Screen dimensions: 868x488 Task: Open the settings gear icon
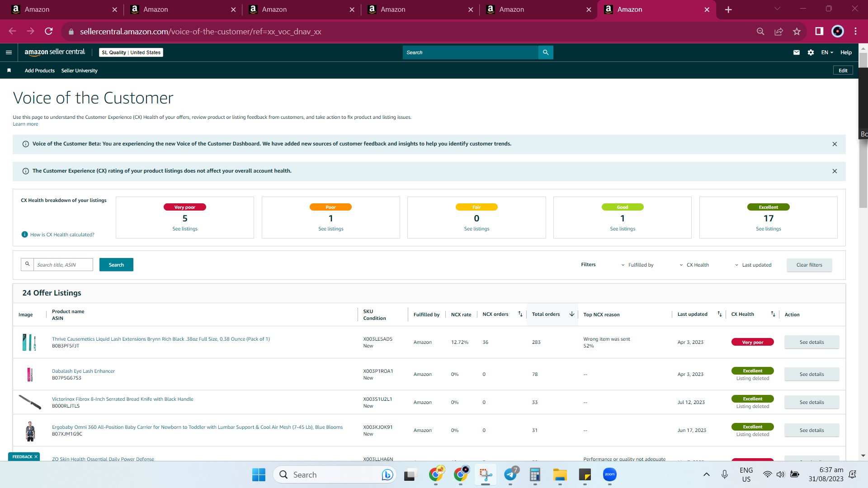tap(811, 52)
